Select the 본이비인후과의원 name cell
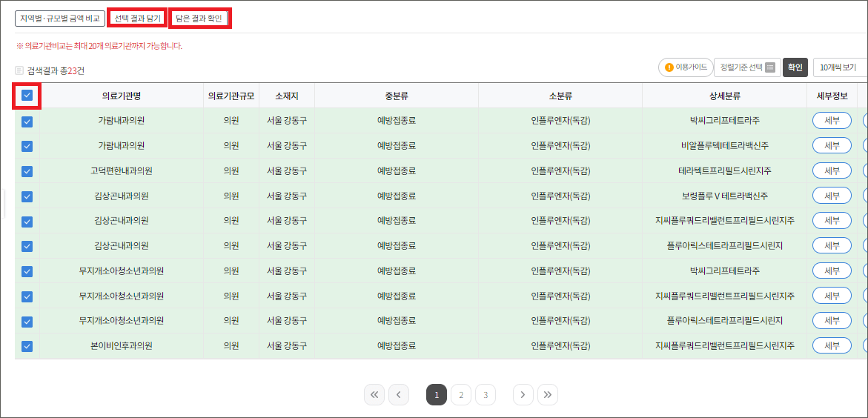This screenshot has height=418, width=868. coord(122,345)
